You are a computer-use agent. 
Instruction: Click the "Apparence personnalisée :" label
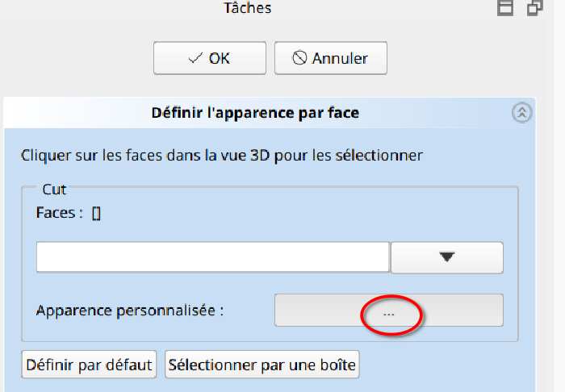129,311
